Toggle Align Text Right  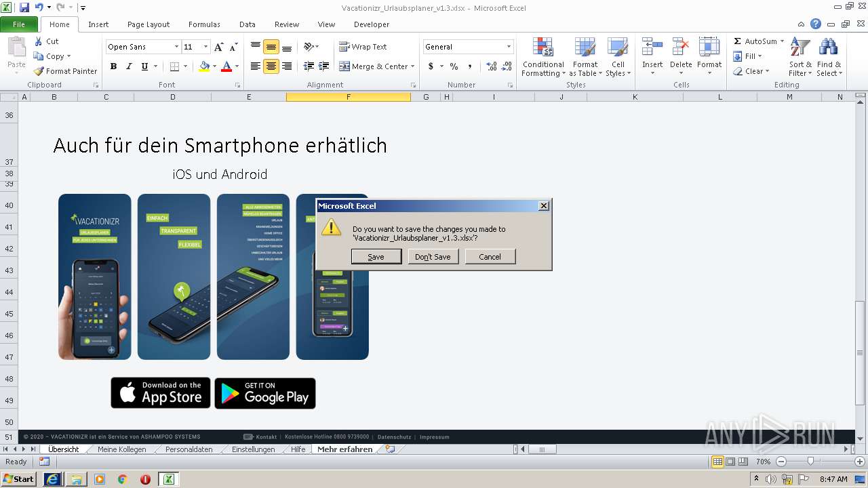coord(287,66)
